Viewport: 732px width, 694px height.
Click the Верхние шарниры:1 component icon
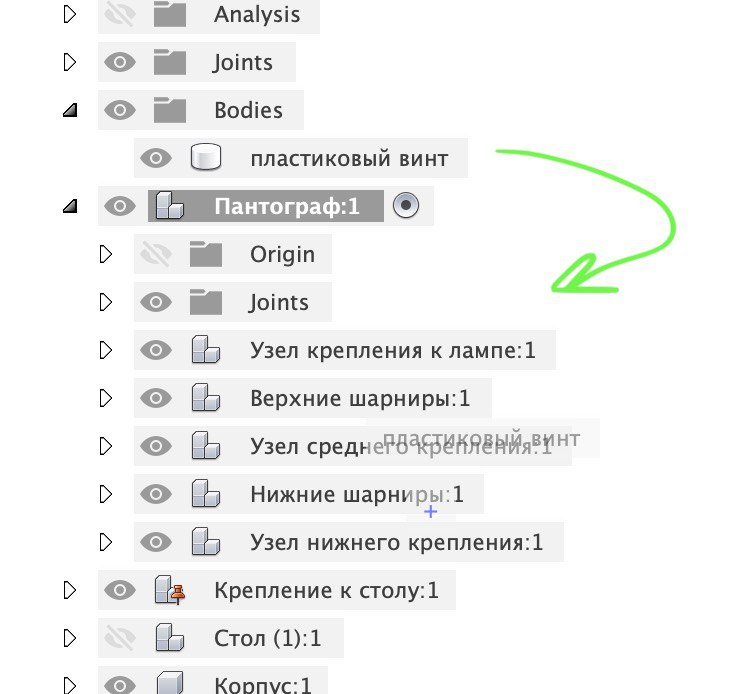(x=206, y=398)
